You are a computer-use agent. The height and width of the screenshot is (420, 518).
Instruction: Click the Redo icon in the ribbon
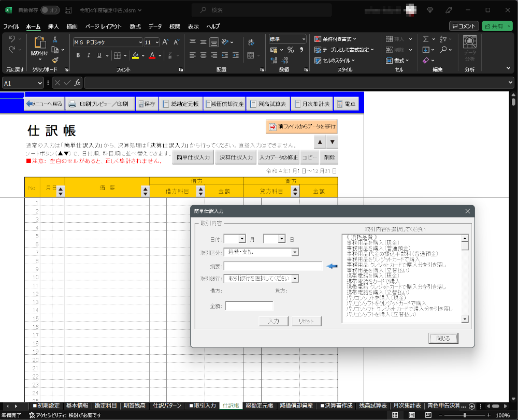pos(12,50)
